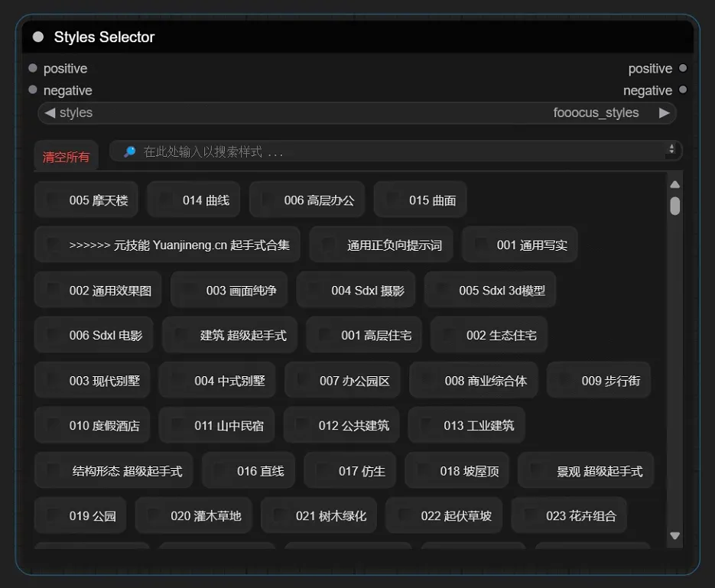
Task: Click the Styles Selector node collapse dot
Action: tap(38, 37)
